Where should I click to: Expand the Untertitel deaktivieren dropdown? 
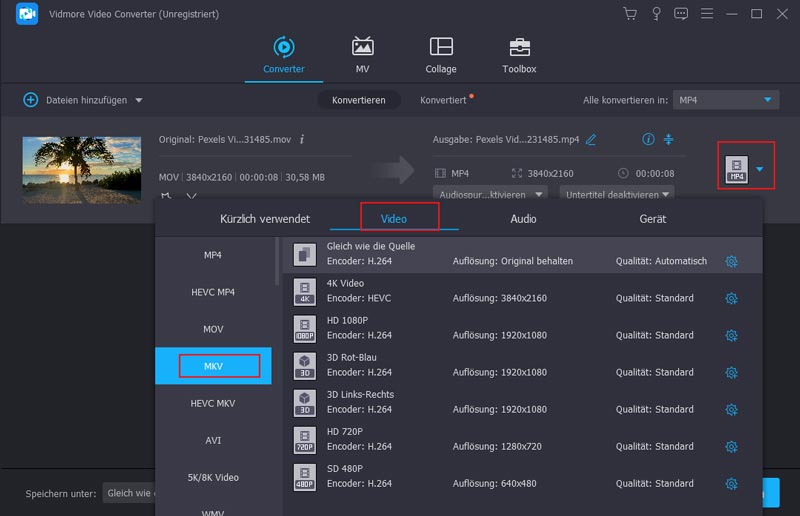click(617, 194)
